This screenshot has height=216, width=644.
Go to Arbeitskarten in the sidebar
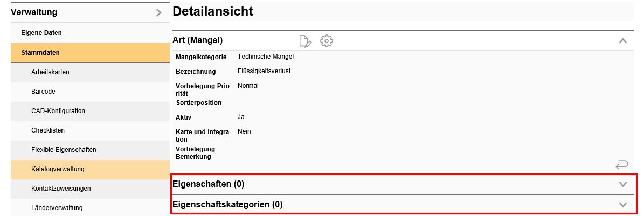50,72
